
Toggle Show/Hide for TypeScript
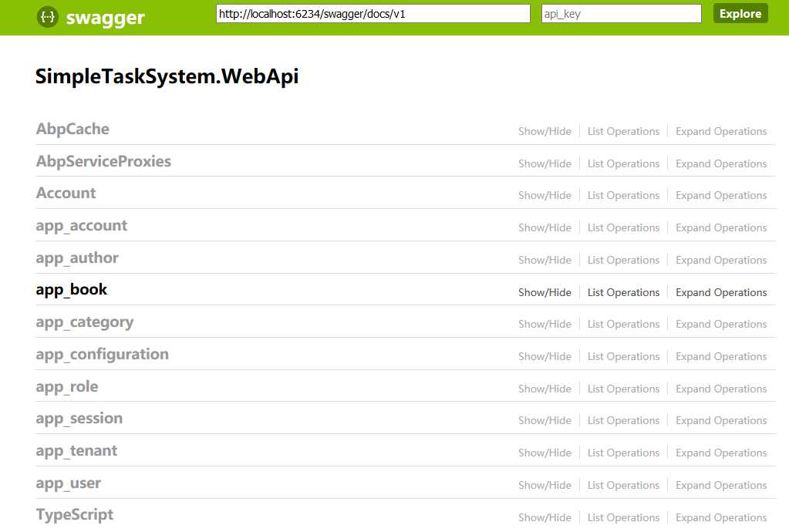[545, 517]
